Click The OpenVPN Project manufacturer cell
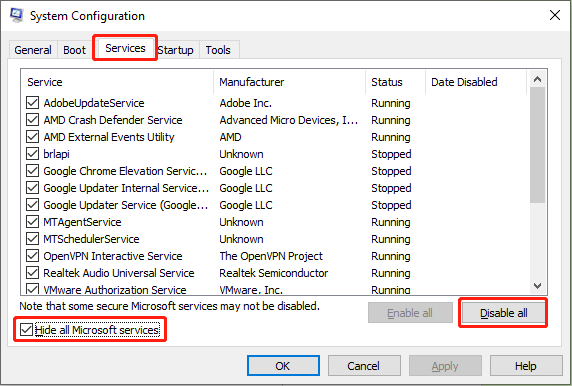Viewport: 572px width, 386px height. click(271, 256)
